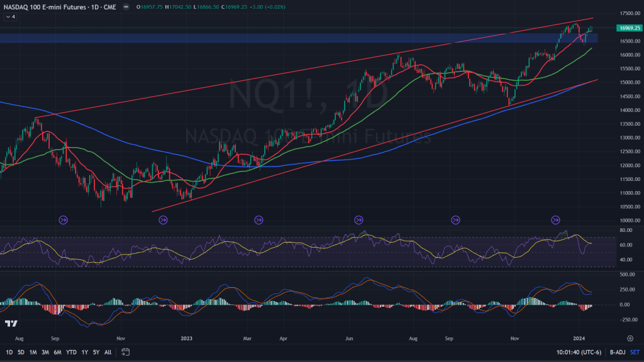
Task: Open chart settings gear on the price axis
Action: [x=630, y=337]
